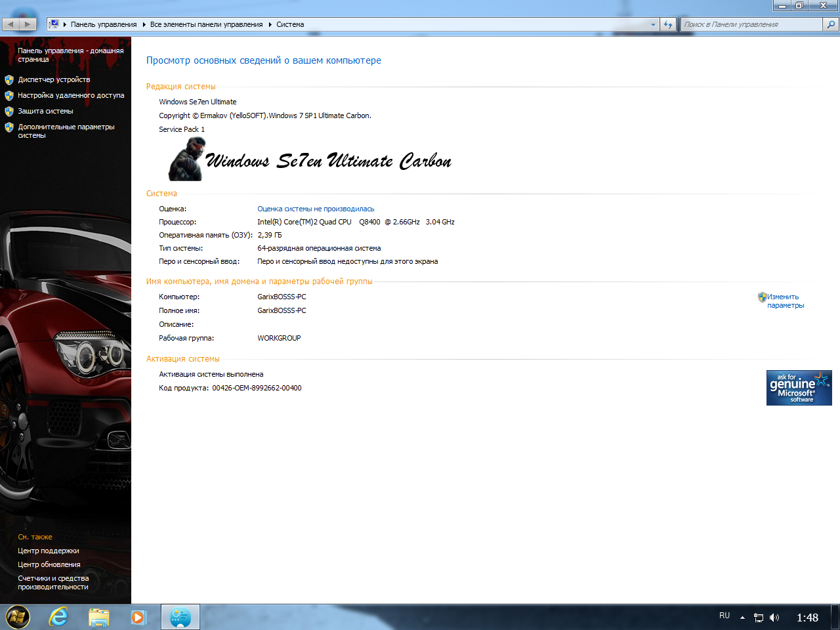
Task: Click the Ask for Genuine Microsoft software badge
Action: tap(799, 388)
